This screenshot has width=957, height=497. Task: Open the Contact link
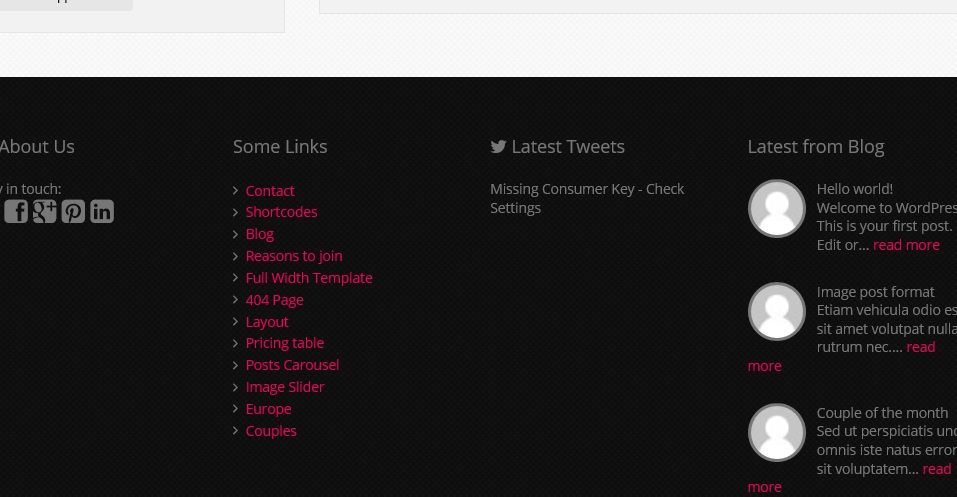[x=270, y=191]
